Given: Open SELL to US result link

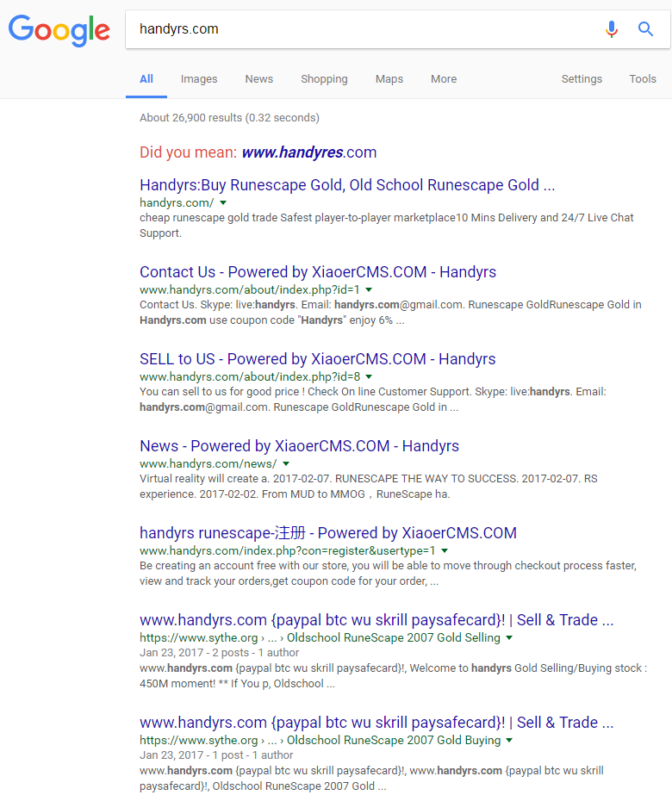Looking at the screenshot, I should 318,359.
